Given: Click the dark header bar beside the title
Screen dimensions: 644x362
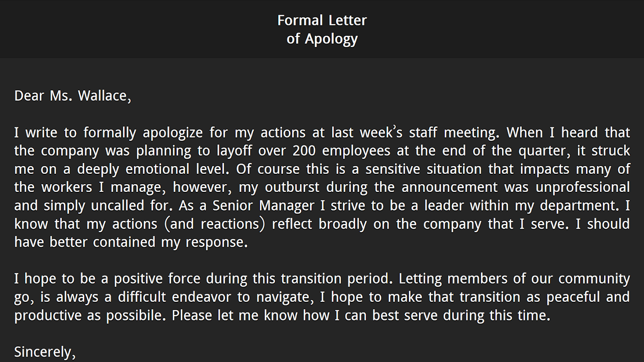Looking at the screenshot, I should (136, 29).
